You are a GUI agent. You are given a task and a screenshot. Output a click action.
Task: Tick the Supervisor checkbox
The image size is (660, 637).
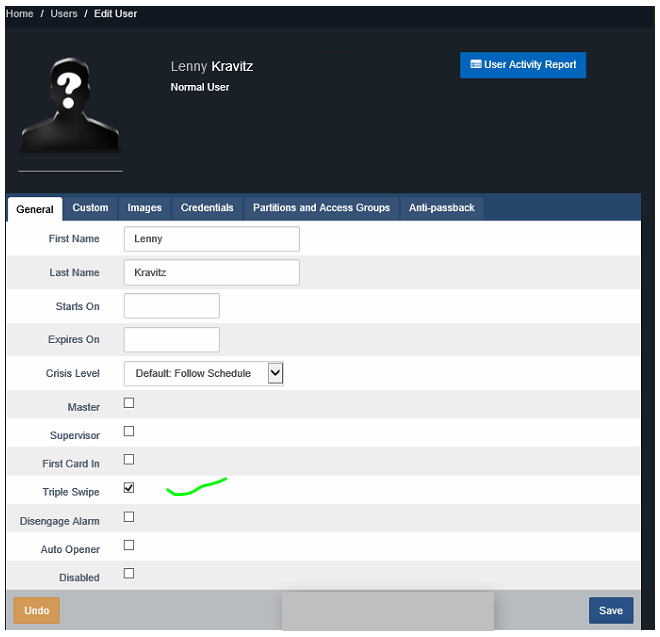129,432
